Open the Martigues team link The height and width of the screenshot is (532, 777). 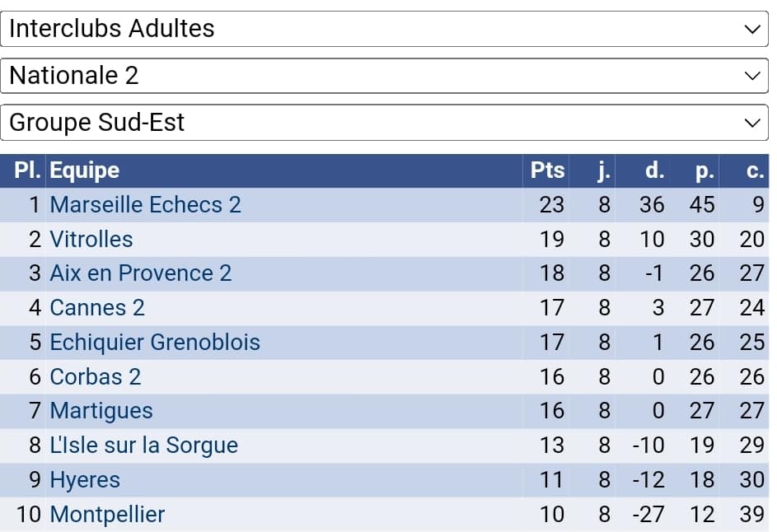click(x=101, y=411)
